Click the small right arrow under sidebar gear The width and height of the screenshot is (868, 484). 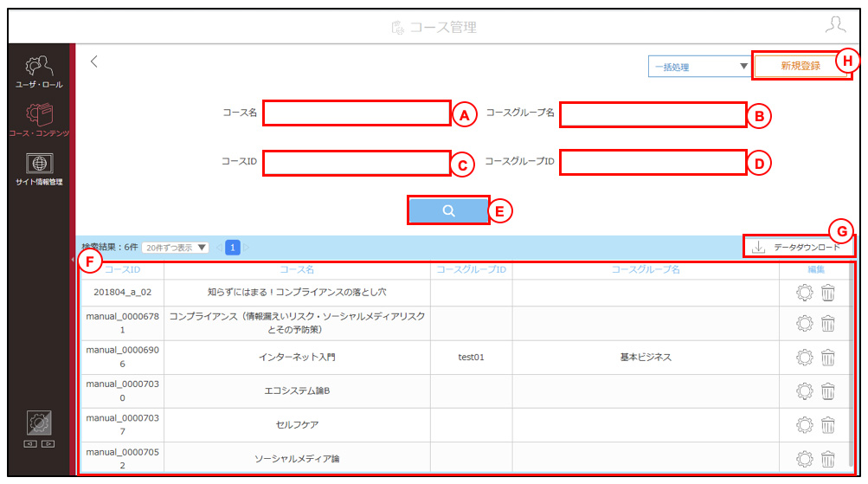click(x=48, y=444)
